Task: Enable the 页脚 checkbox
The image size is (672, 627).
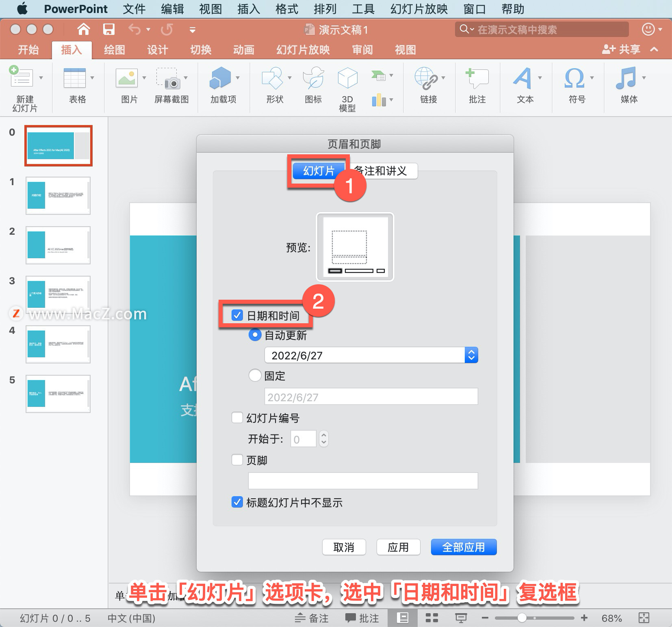Action: (x=237, y=460)
